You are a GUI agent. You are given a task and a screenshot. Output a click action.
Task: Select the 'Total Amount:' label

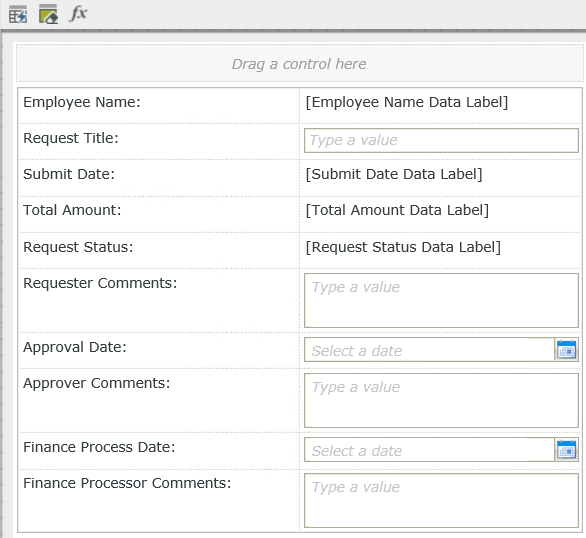[x=72, y=210]
